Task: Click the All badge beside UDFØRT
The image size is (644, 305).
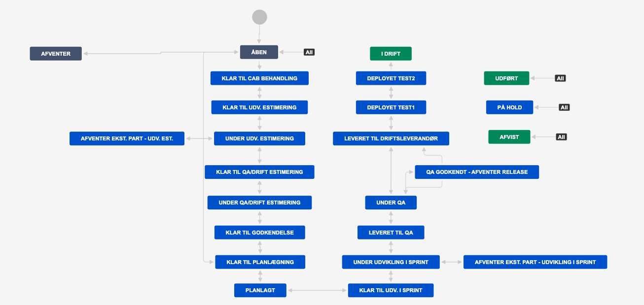Action: pos(560,78)
